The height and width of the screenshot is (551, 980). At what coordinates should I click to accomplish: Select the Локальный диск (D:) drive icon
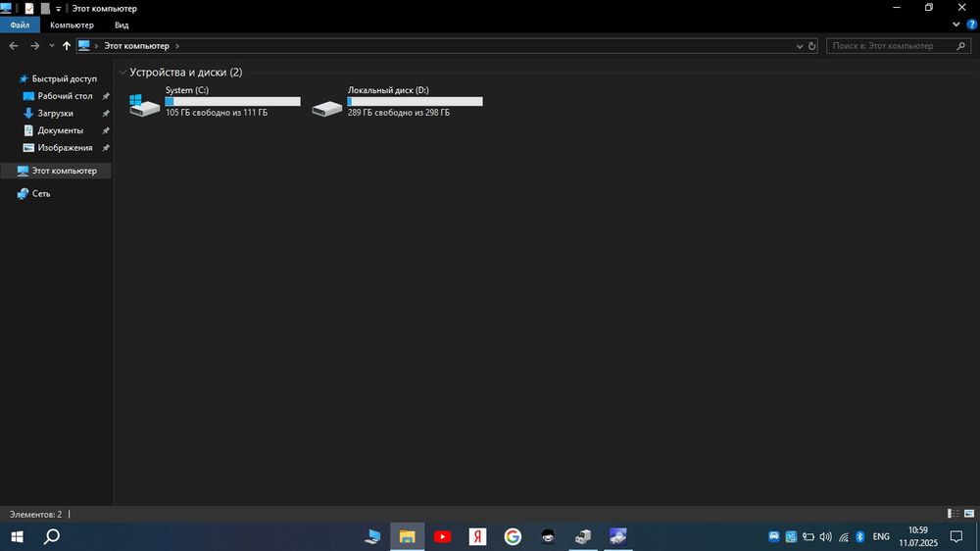tap(327, 108)
